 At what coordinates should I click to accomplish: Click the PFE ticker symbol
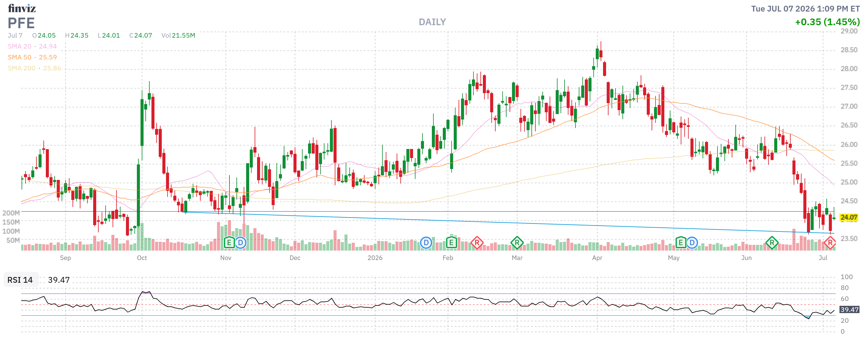(21, 23)
